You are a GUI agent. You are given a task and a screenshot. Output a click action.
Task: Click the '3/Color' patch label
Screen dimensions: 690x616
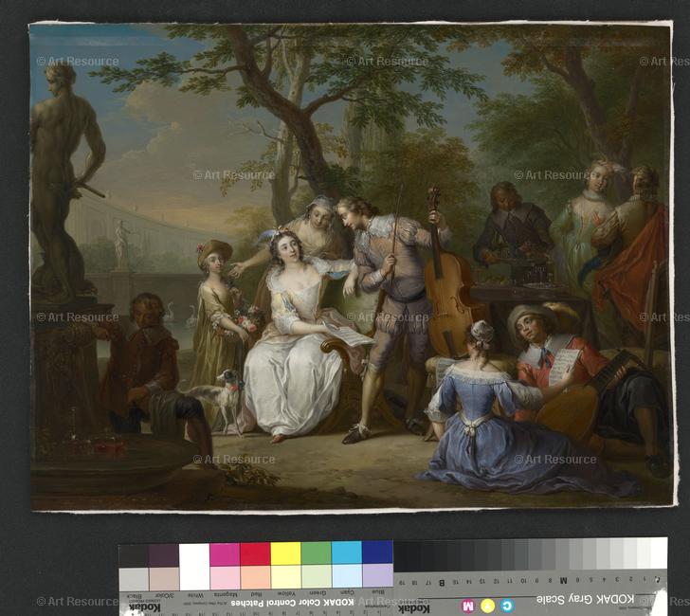(x=164, y=596)
